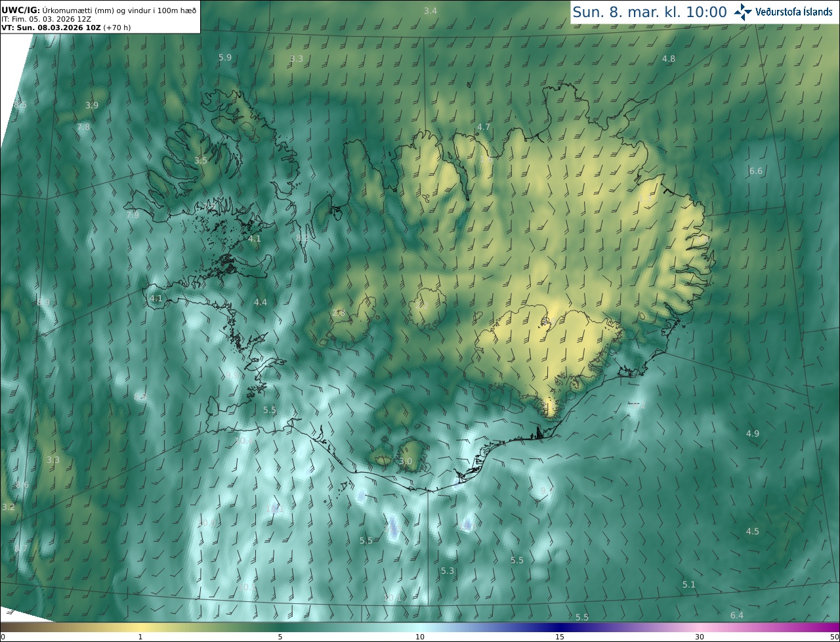
Task: Click the 4.5 value on the map
Action: click(x=753, y=531)
